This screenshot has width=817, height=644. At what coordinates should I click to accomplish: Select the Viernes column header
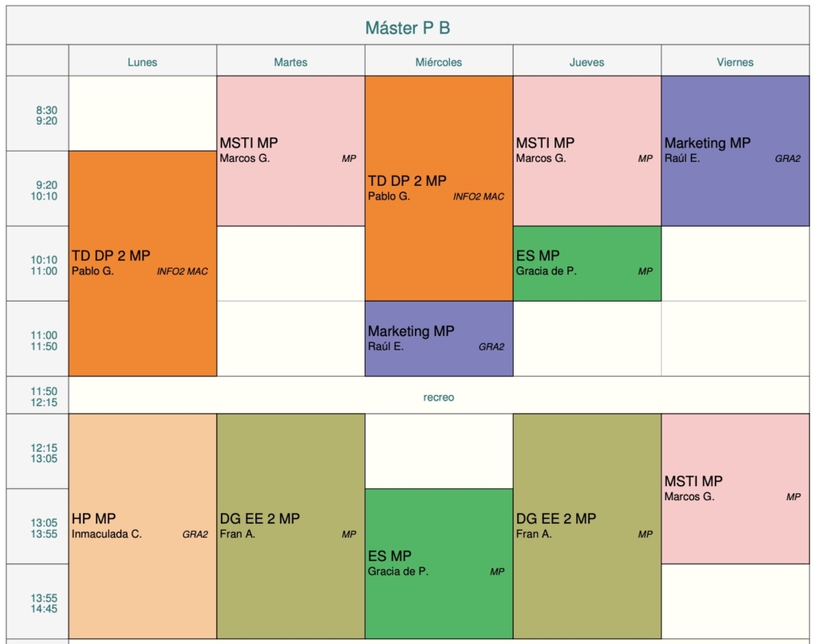coord(735,61)
